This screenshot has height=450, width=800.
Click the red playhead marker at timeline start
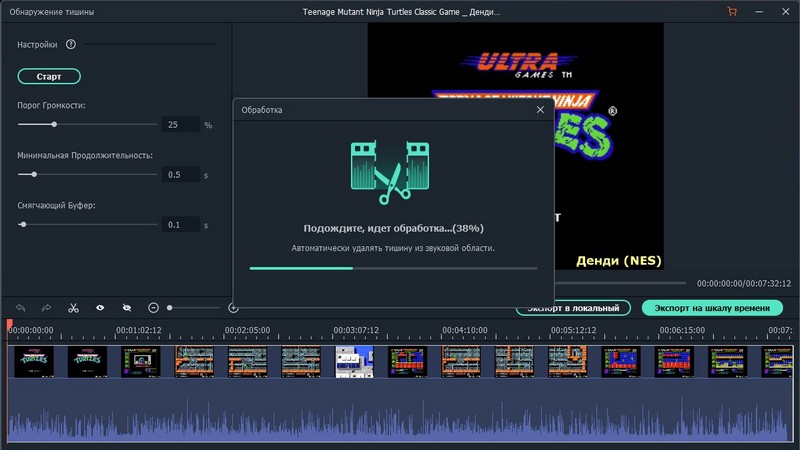(x=10, y=324)
